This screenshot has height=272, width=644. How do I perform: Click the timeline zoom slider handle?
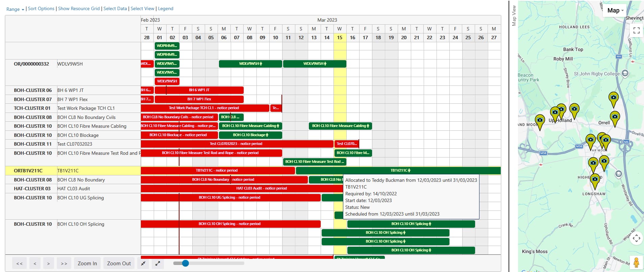coord(185,263)
